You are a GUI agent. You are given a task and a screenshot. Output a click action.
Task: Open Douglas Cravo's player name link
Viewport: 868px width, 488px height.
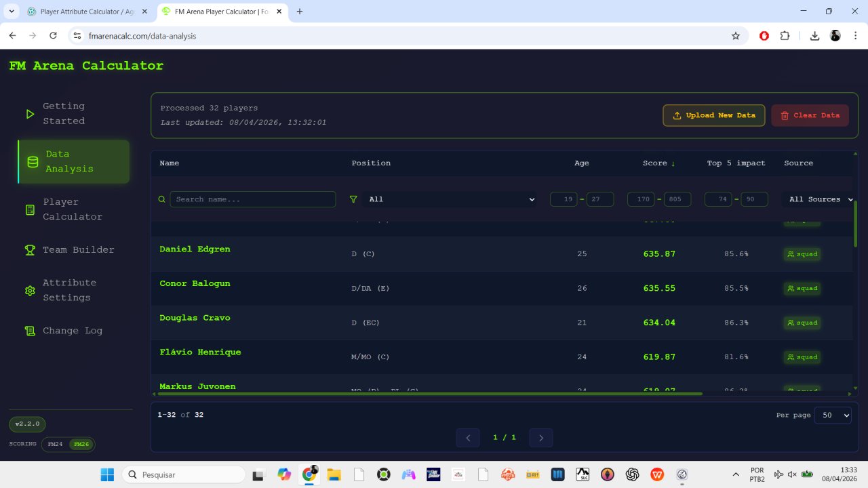click(195, 318)
